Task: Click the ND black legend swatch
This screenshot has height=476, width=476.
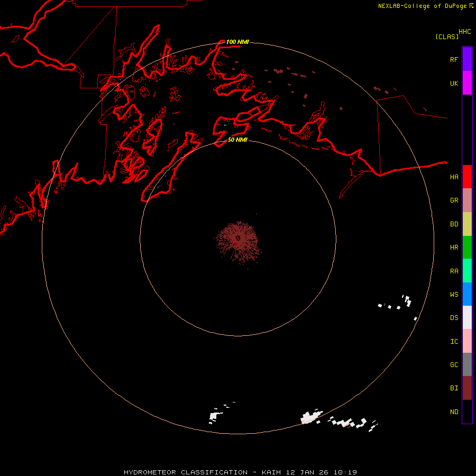Action: click(467, 411)
